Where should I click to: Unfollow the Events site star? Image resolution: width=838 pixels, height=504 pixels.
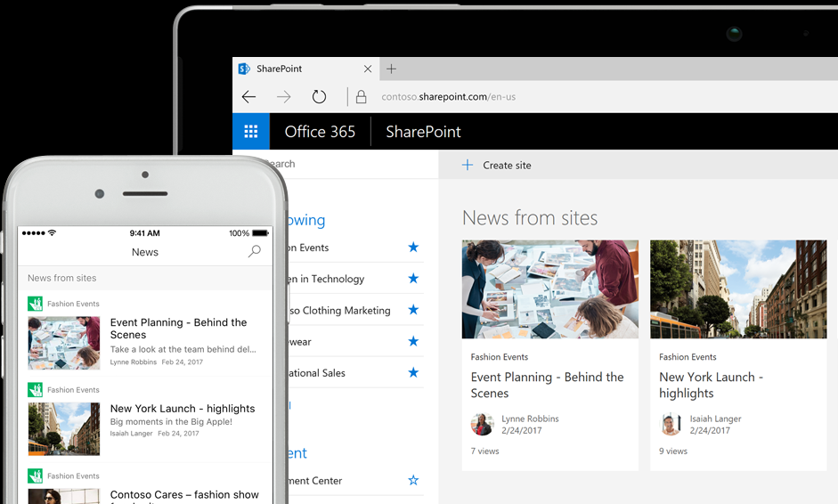pos(413,247)
